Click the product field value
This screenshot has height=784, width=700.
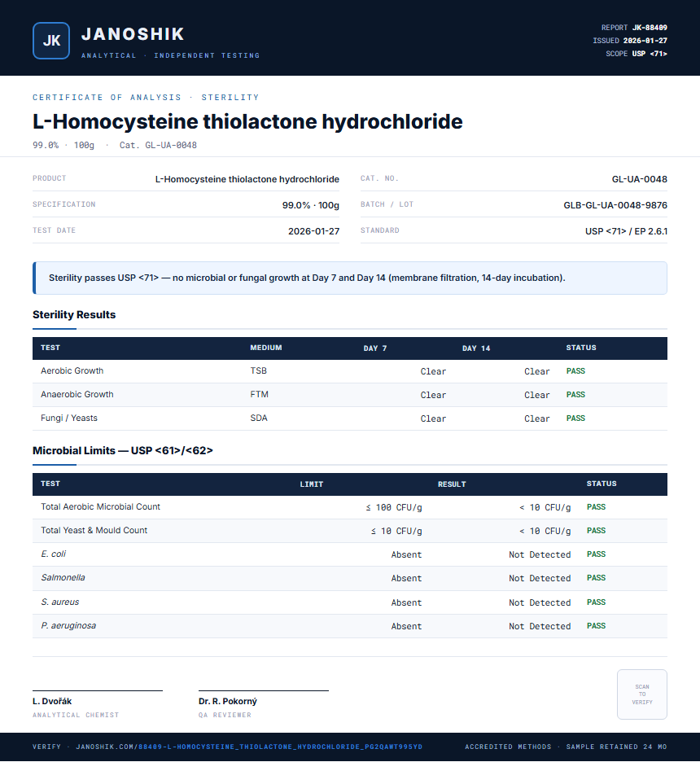[247, 179]
